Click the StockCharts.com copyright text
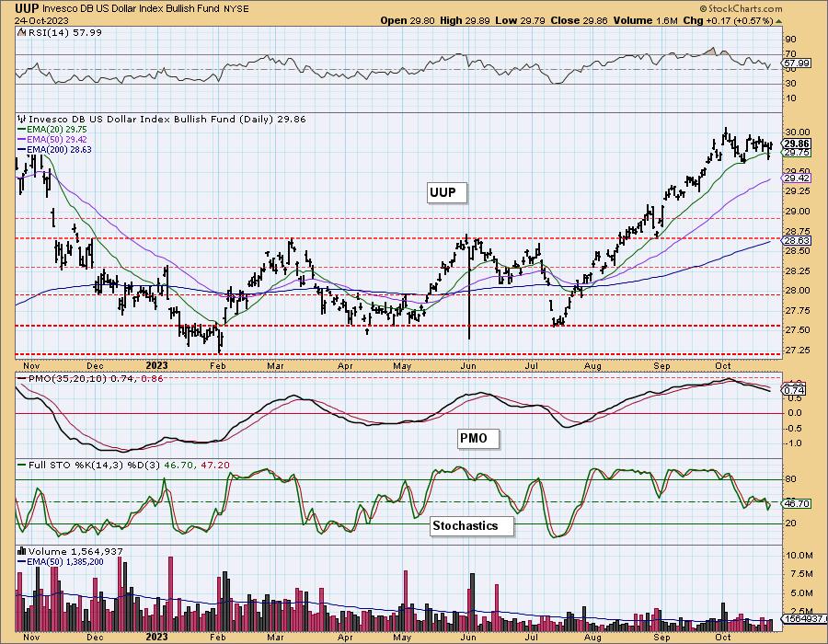Screen dimensions: 828x644 click(741, 8)
